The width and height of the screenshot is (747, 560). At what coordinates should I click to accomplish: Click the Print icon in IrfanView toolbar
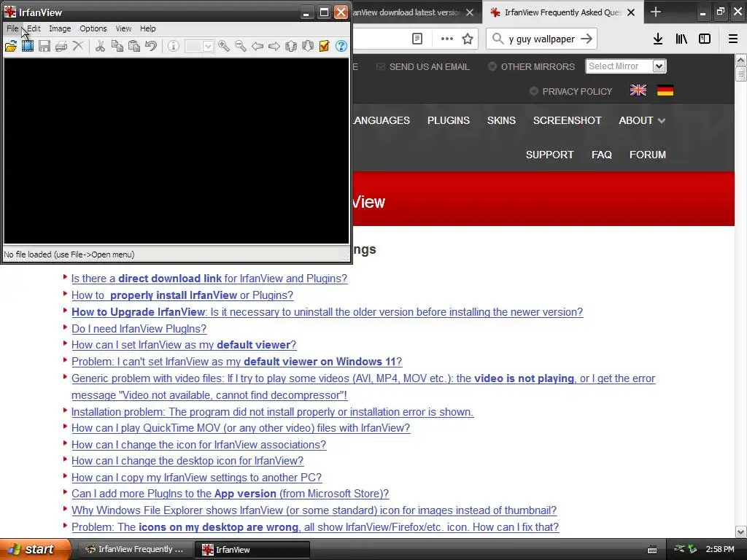[x=61, y=46]
